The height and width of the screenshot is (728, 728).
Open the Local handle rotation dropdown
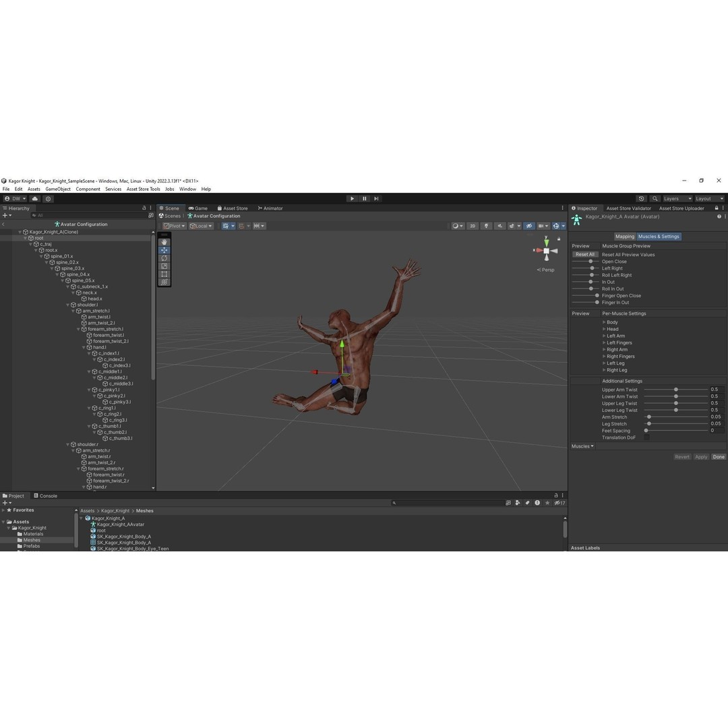point(201,226)
